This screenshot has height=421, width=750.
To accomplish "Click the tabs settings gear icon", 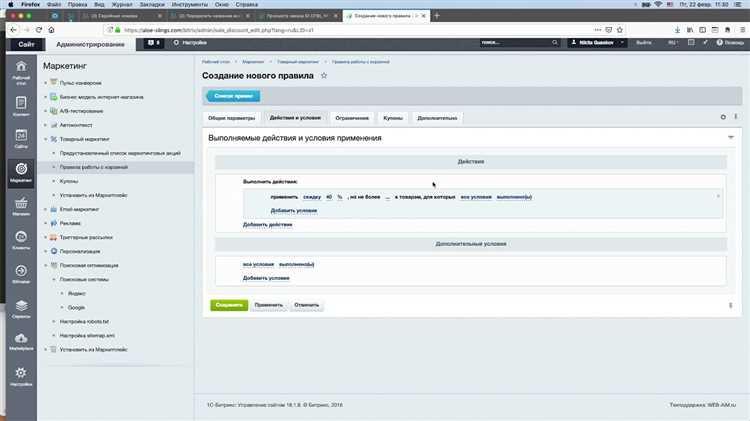I will click(x=723, y=117).
